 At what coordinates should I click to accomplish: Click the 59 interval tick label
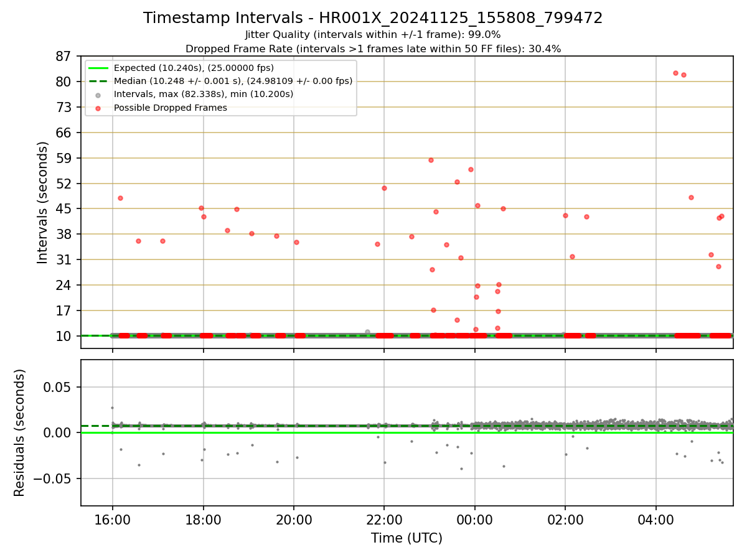tap(63, 158)
